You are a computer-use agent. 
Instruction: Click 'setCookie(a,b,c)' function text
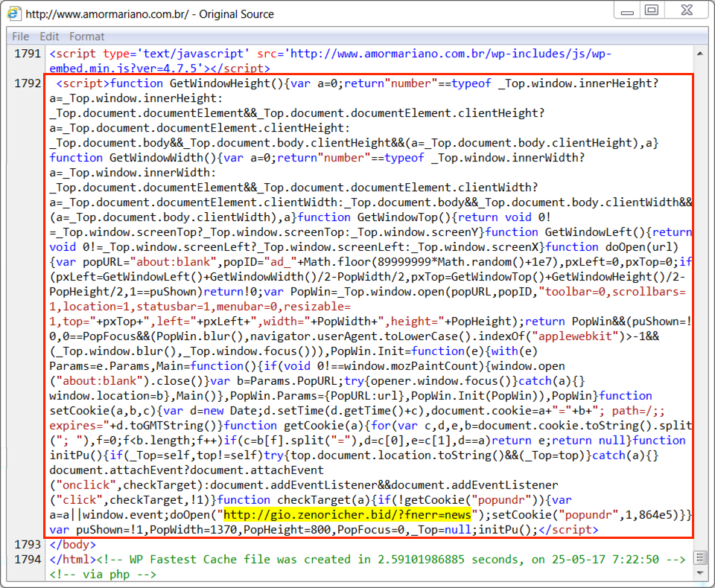coord(103,411)
